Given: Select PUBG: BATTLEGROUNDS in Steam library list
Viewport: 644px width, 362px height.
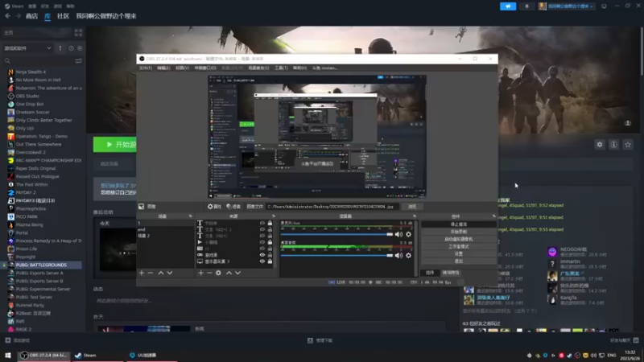Looking at the screenshot, I should (41, 265).
